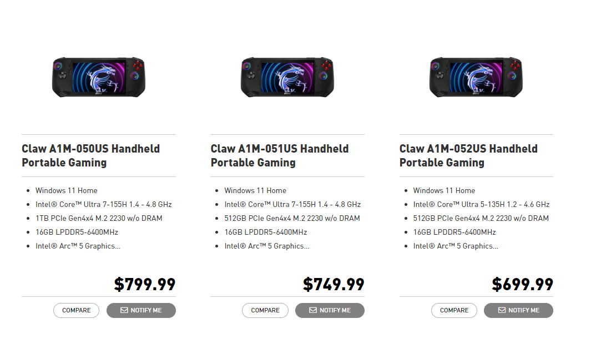Click the 1TB PCIe Gen4x4 storage spec
This screenshot has height=364, width=596.
click(99, 218)
